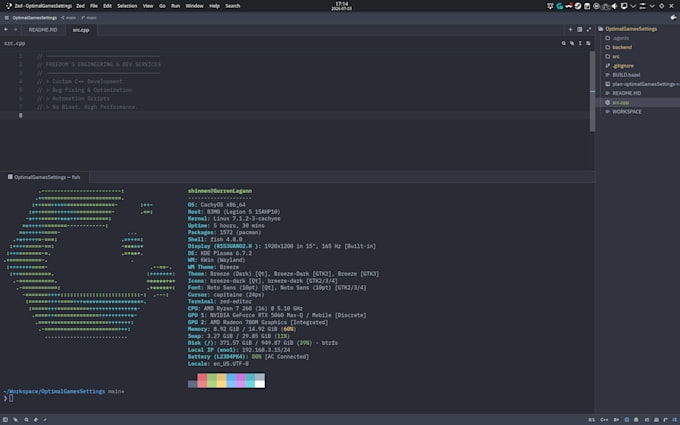The image size is (680, 425).
Task: Go back with the left arrow navigation icon
Action: coord(6,29)
